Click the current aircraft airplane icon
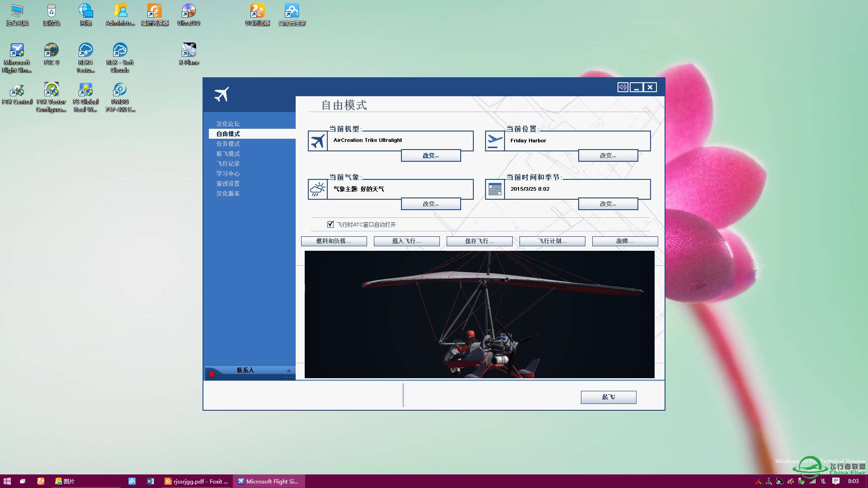Viewport: 868px width, 488px height. (x=318, y=141)
